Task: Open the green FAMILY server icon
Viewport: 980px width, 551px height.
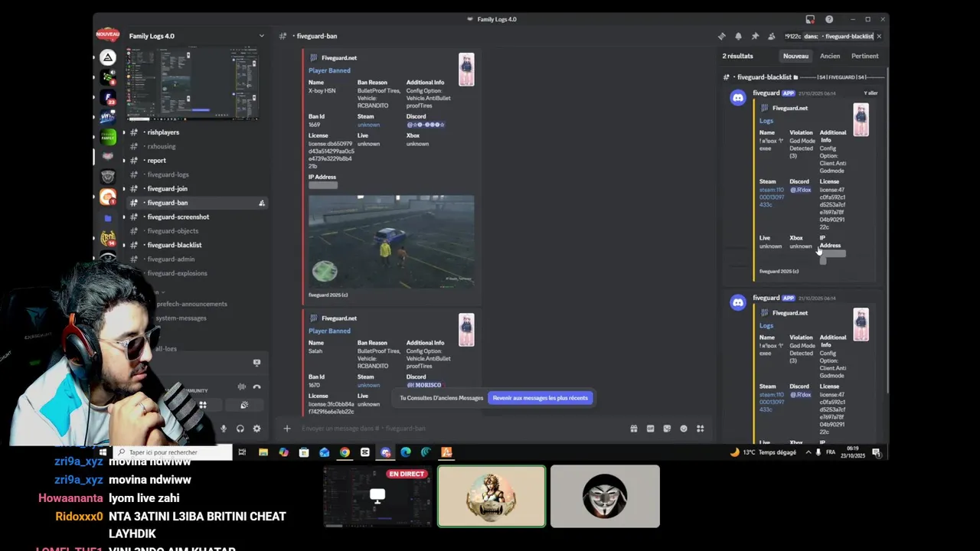Action: pos(108,137)
